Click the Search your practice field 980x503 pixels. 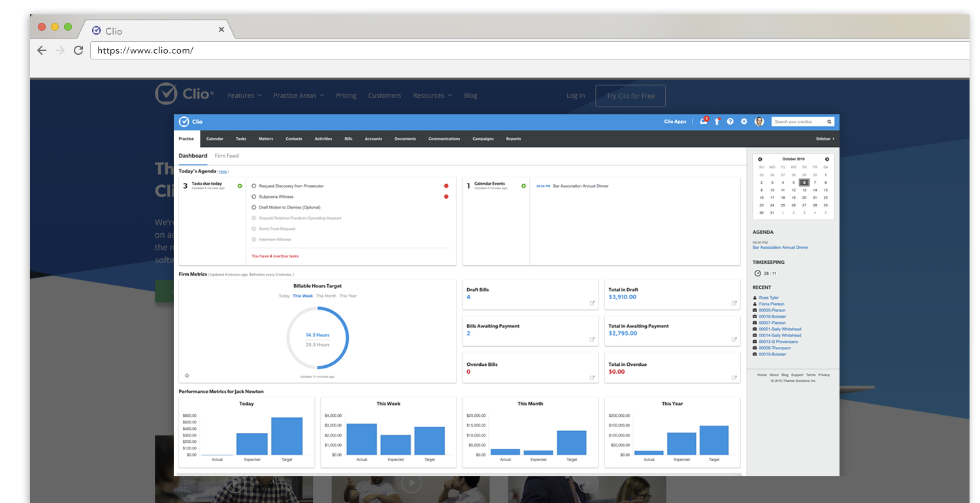(x=798, y=122)
